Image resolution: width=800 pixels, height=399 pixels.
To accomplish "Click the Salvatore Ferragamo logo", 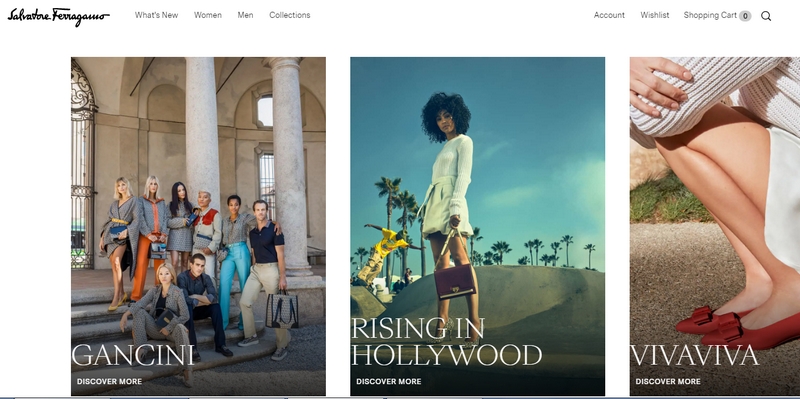I will pyautogui.click(x=59, y=16).
